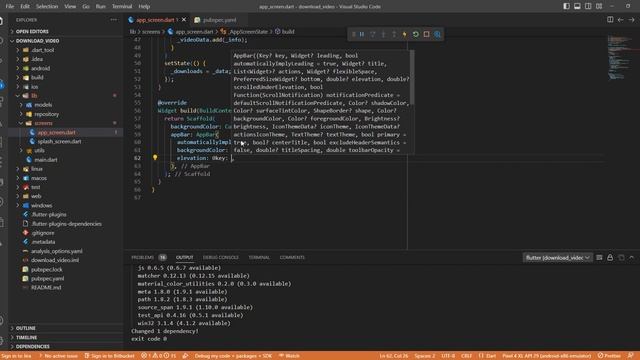
Task: Open README.md file
Action: (65, 287)
